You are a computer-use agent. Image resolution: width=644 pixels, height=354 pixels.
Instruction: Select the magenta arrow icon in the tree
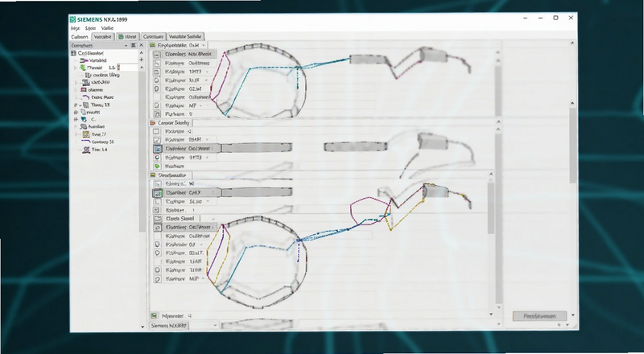(85, 60)
